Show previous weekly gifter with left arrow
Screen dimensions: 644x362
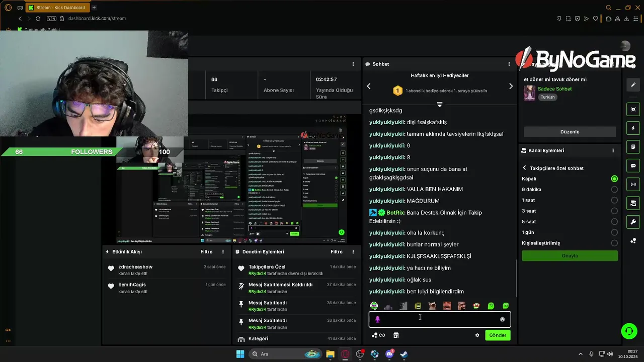click(368, 86)
